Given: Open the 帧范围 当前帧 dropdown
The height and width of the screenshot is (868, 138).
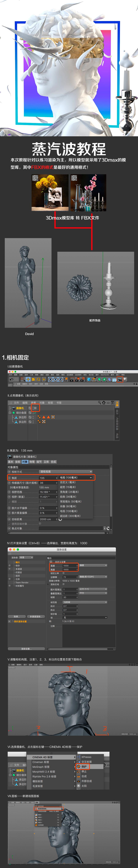Looking at the screenshot, I should pyautogui.click(x=85, y=602).
